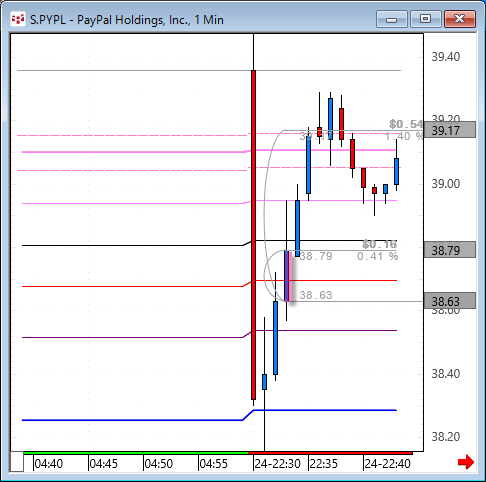Click the 24-22:30 time axis label
This screenshot has width=486, height=482.
(277, 464)
